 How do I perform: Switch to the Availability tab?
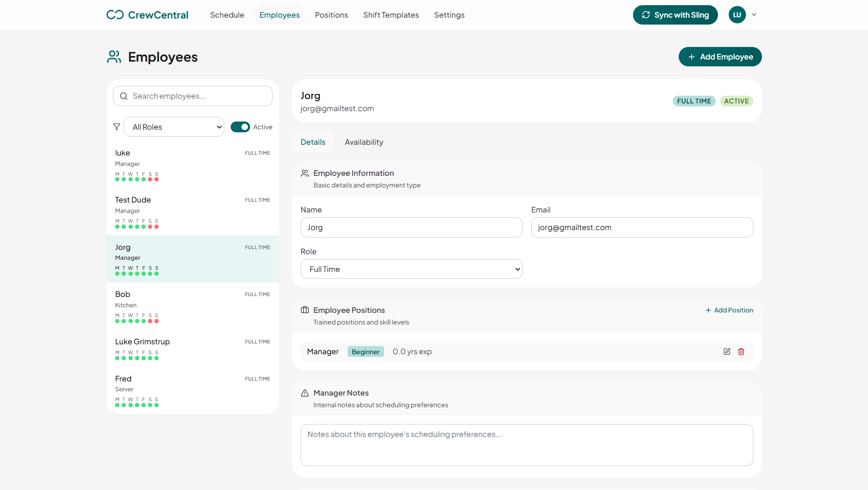364,142
